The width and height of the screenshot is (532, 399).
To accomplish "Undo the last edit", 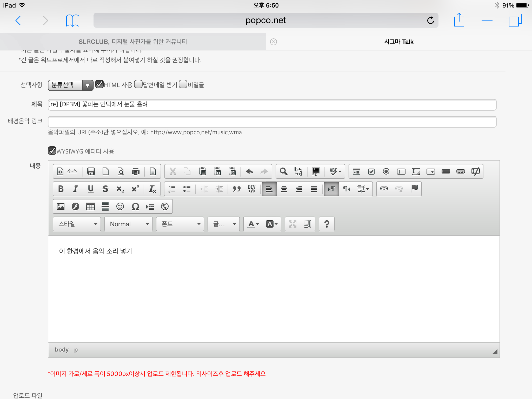I will coord(250,171).
